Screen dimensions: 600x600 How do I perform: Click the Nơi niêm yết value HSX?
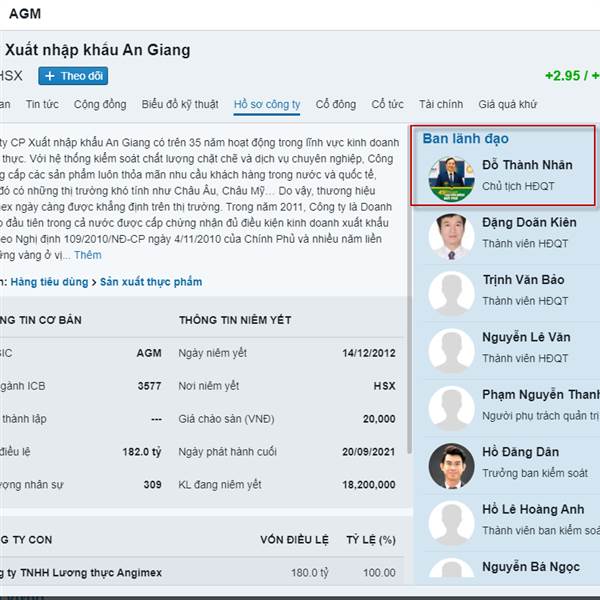pyautogui.click(x=385, y=386)
